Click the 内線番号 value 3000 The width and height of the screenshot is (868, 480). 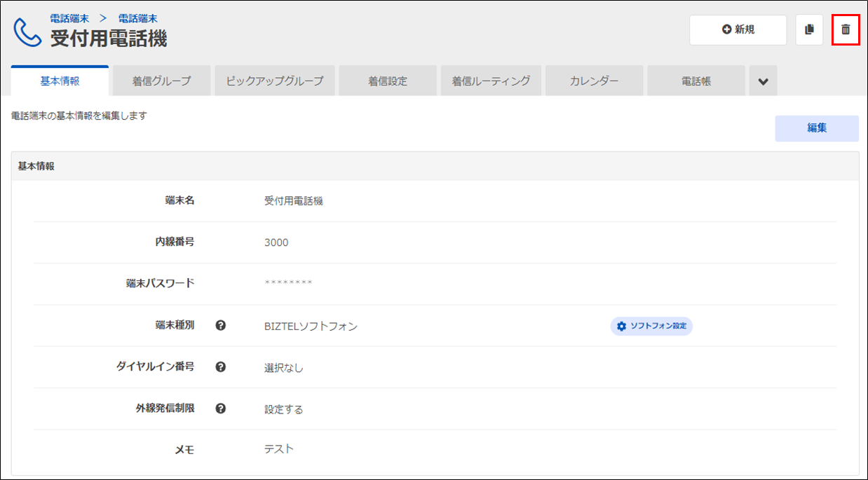[x=276, y=242]
